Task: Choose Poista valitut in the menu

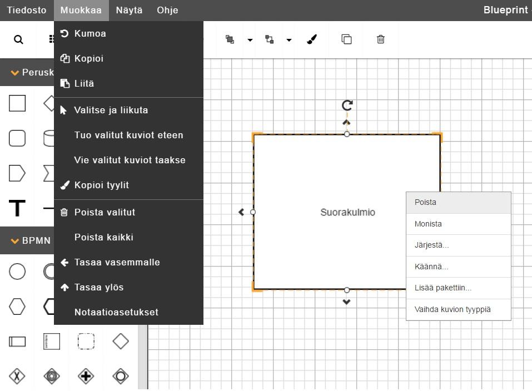Action: pos(128,213)
